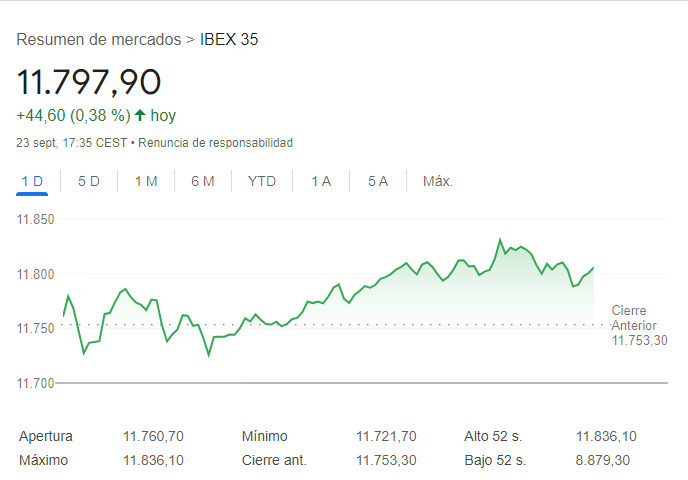
Task: Select the Máx. range tab
Action: point(438,181)
